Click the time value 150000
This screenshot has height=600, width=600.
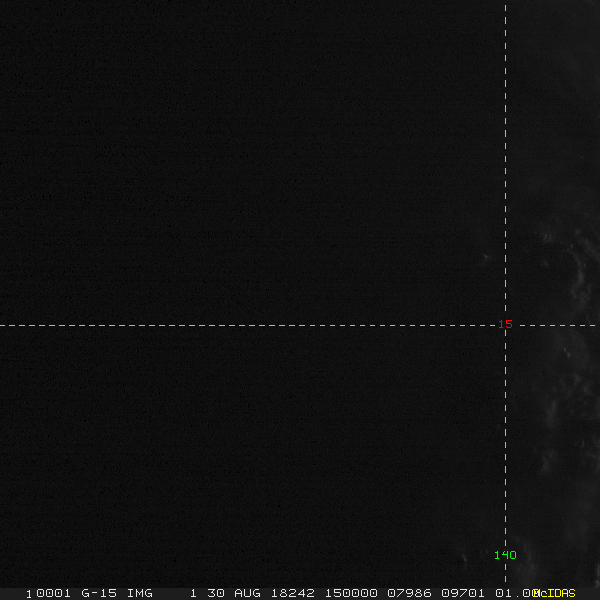[351, 593]
